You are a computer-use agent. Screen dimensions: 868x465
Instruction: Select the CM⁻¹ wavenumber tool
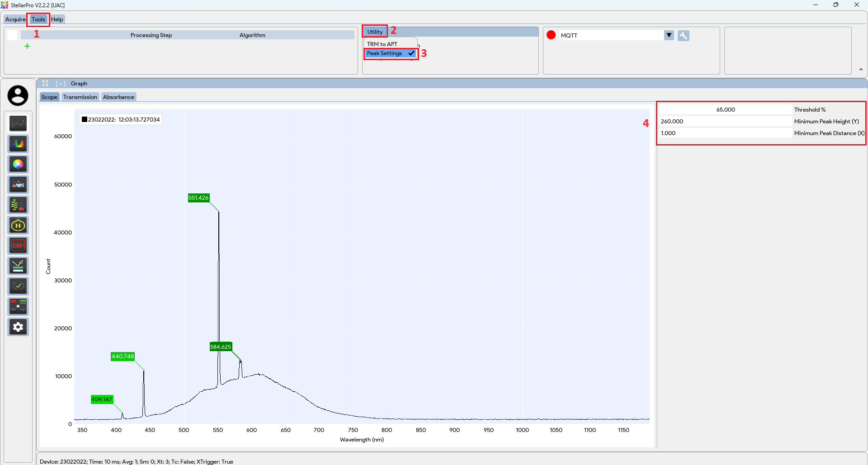[x=18, y=245]
